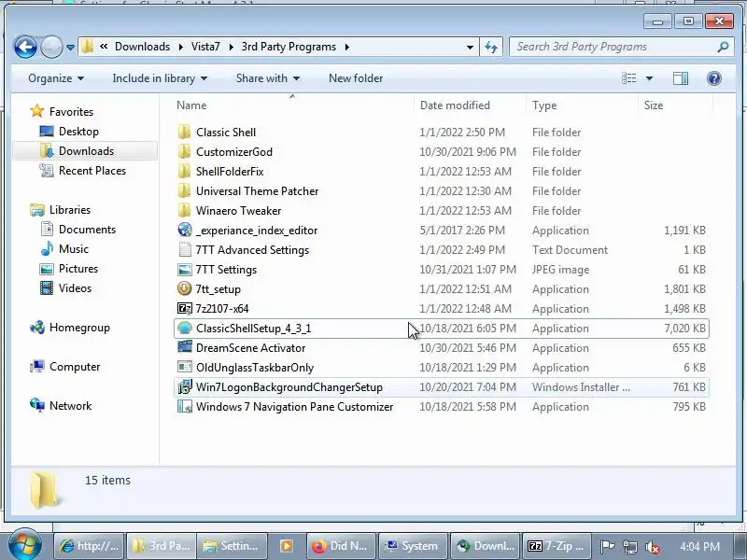Click the muted volume tray icon

point(652,547)
